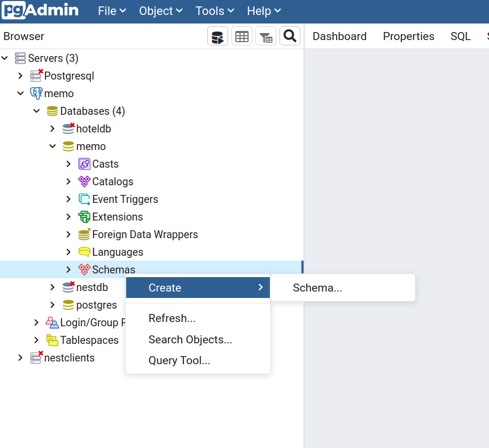Choose Refresh... in the context menu
The width and height of the screenshot is (489, 448).
coord(172,318)
